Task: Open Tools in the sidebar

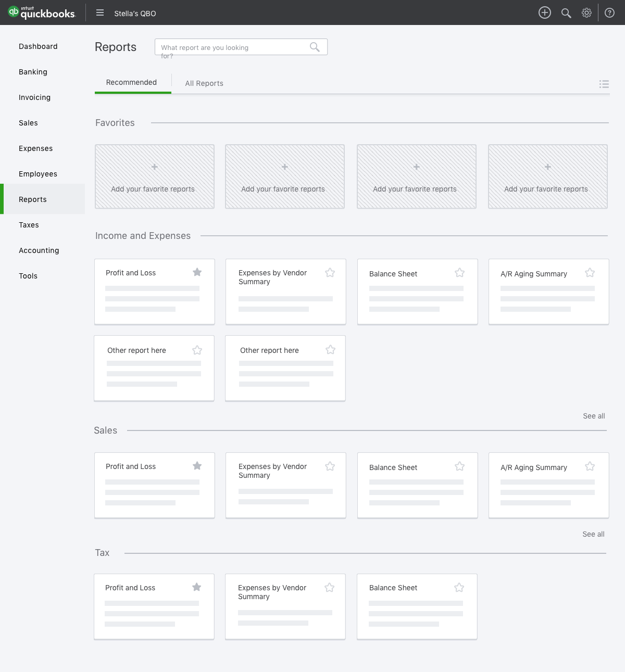Action: 28,276
